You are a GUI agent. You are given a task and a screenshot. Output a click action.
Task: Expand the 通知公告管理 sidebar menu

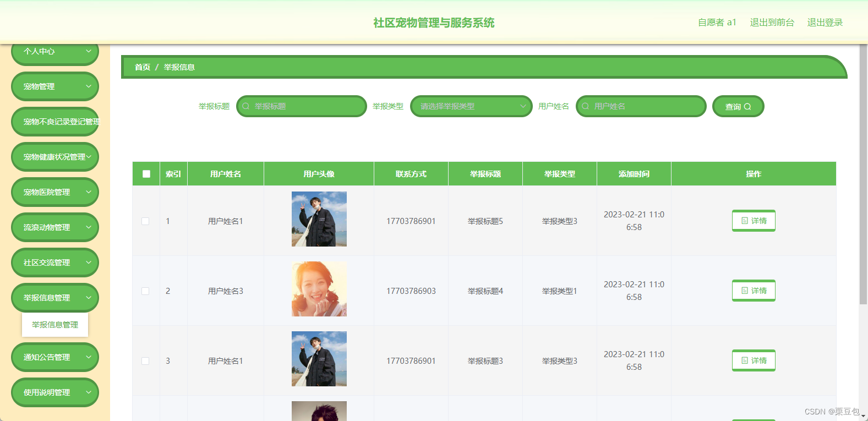click(55, 357)
